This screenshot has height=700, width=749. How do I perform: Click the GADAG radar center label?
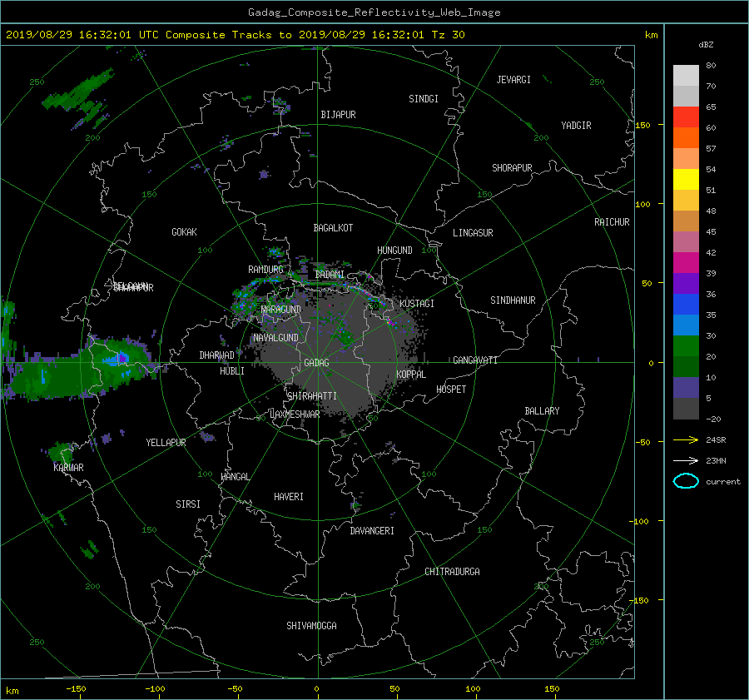316,363
